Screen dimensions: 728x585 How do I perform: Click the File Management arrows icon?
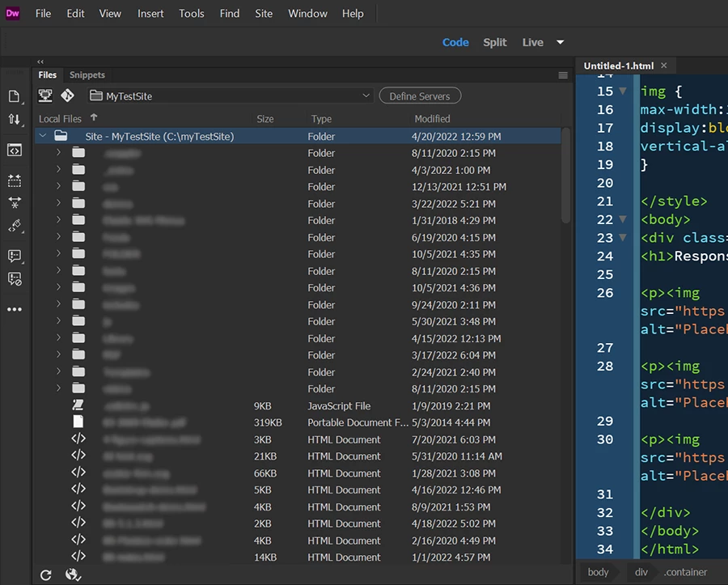[15, 119]
